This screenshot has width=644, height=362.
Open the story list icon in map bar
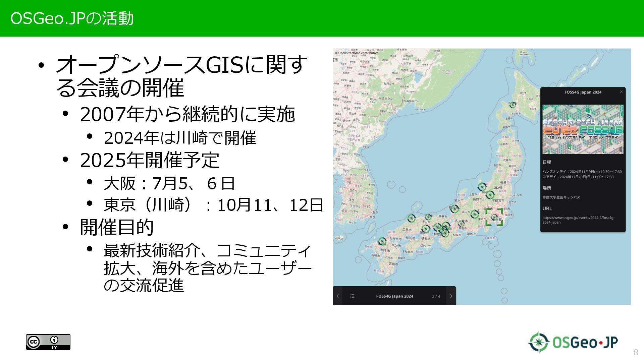(x=352, y=296)
